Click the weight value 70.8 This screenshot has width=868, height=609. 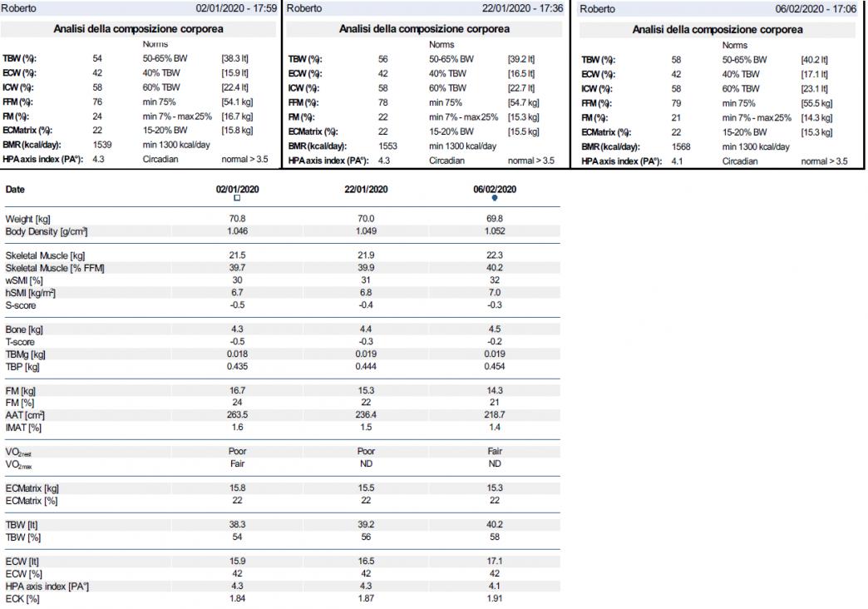[x=237, y=219]
